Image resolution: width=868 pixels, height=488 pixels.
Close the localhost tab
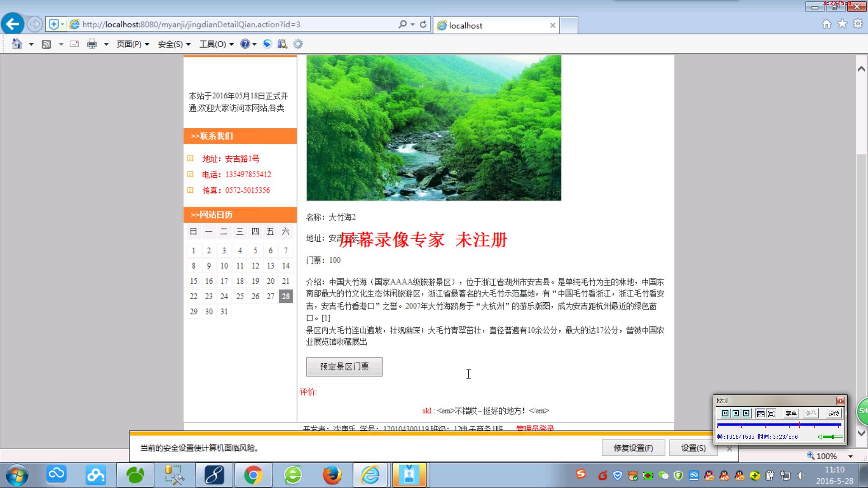tap(552, 25)
